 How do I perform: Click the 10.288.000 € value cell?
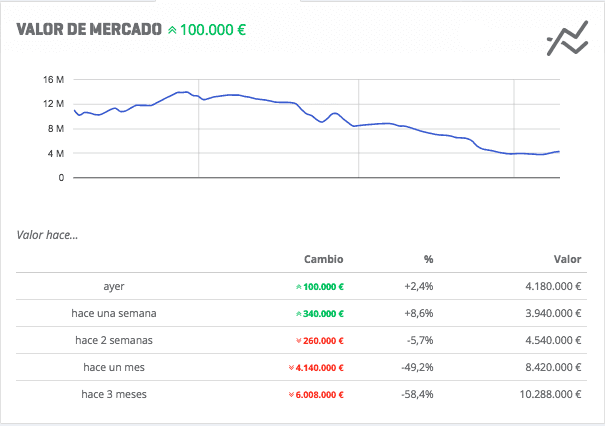[x=550, y=394]
